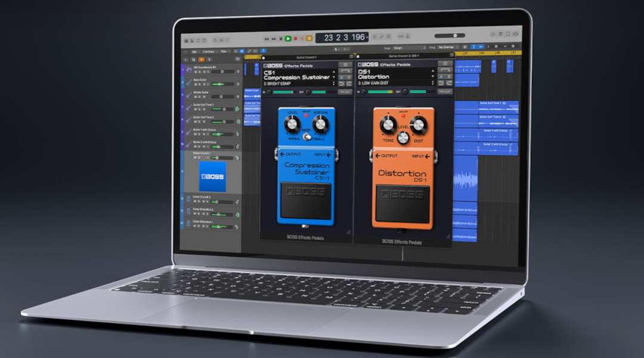Adjust the Guitar Surf Tone 2 volume fader

point(224,122)
